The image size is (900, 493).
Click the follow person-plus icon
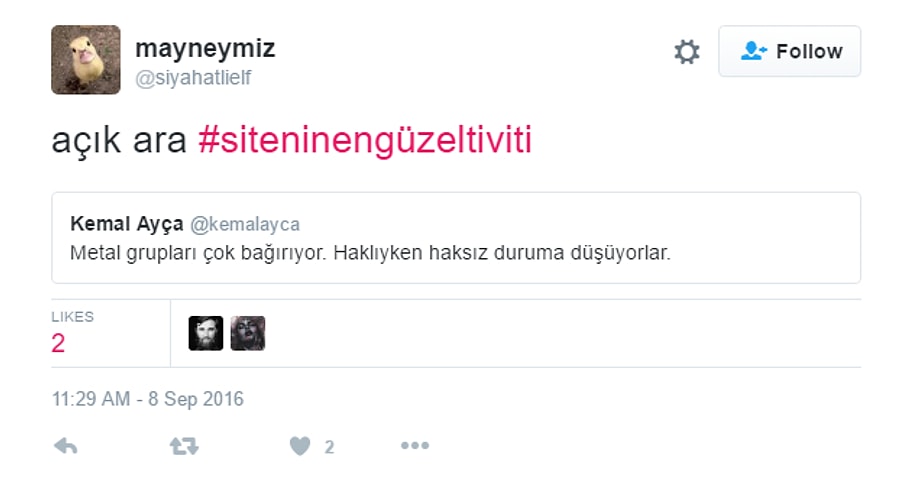754,51
